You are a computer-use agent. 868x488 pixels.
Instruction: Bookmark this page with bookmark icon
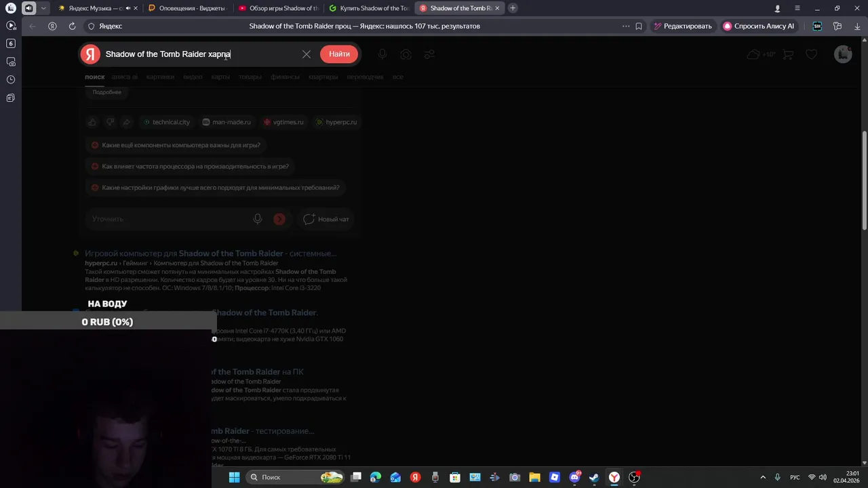[x=639, y=26]
